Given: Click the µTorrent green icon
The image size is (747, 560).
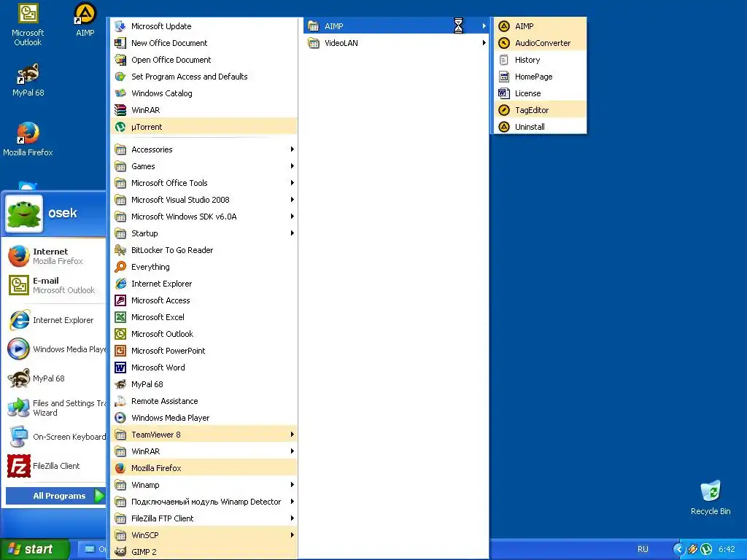Looking at the screenshot, I should [x=120, y=127].
